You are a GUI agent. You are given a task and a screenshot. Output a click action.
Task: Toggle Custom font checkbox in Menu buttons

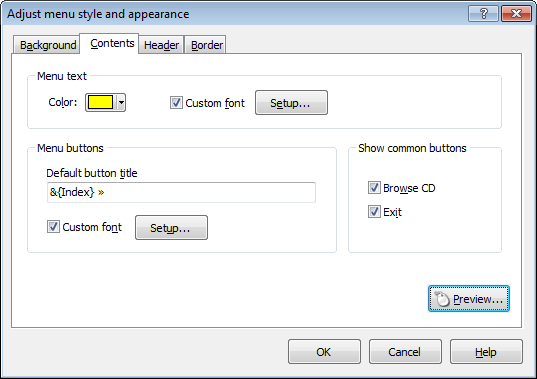pos(53,227)
